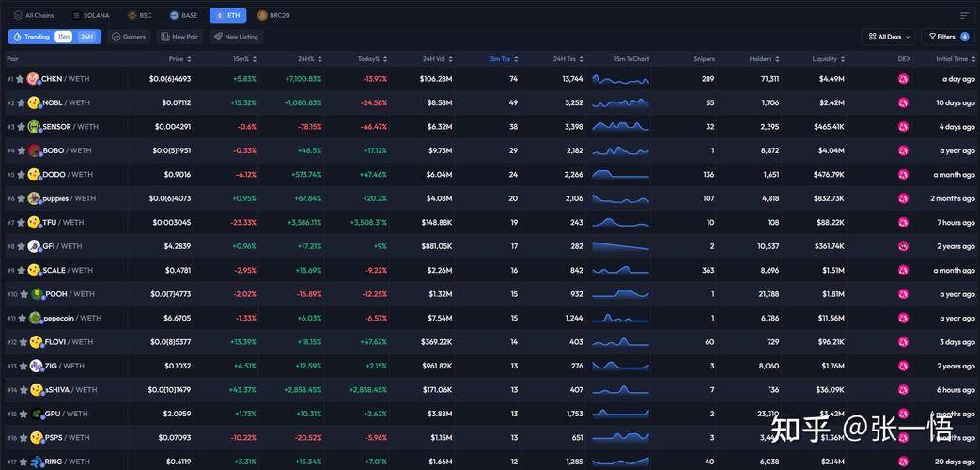Select the ETH chain tab
This screenshot has width=980, height=470.
(228, 16)
